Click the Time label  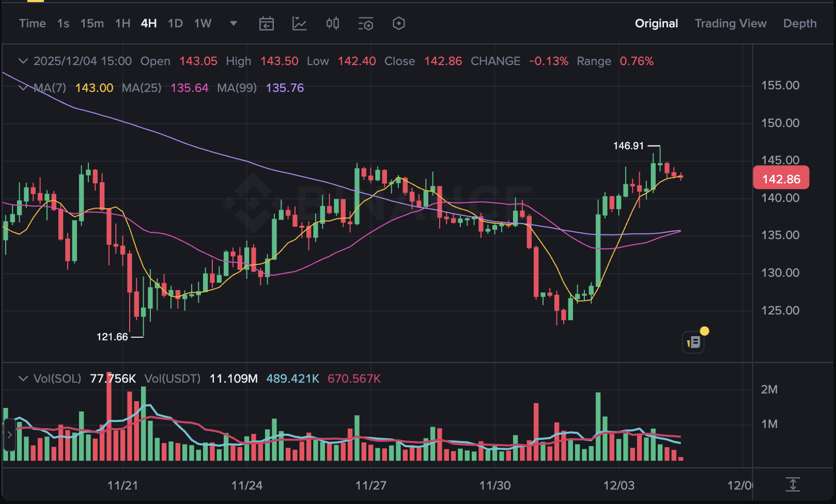click(x=32, y=24)
